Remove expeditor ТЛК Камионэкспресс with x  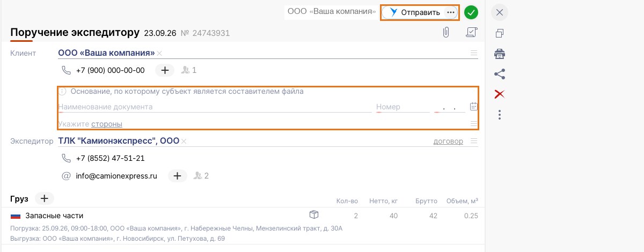[x=184, y=142]
